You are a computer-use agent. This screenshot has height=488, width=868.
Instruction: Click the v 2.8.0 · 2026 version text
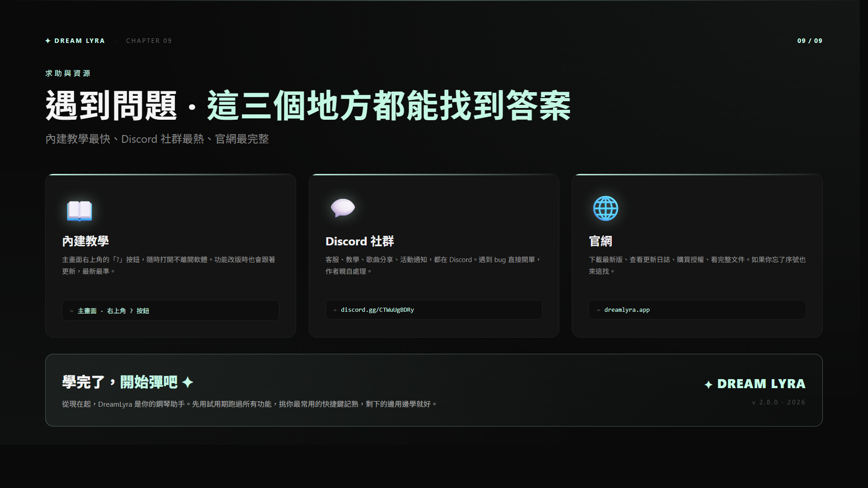778,402
